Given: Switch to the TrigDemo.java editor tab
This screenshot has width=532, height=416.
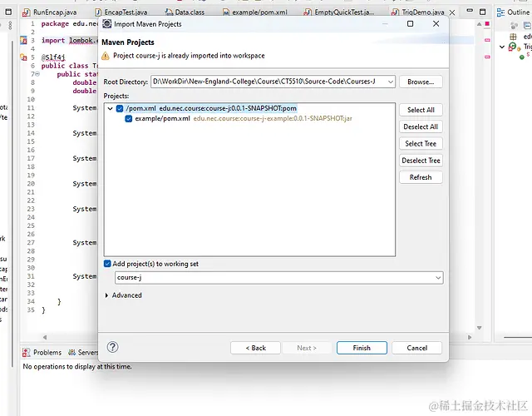Looking at the screenshot, I should pos(418,12).
